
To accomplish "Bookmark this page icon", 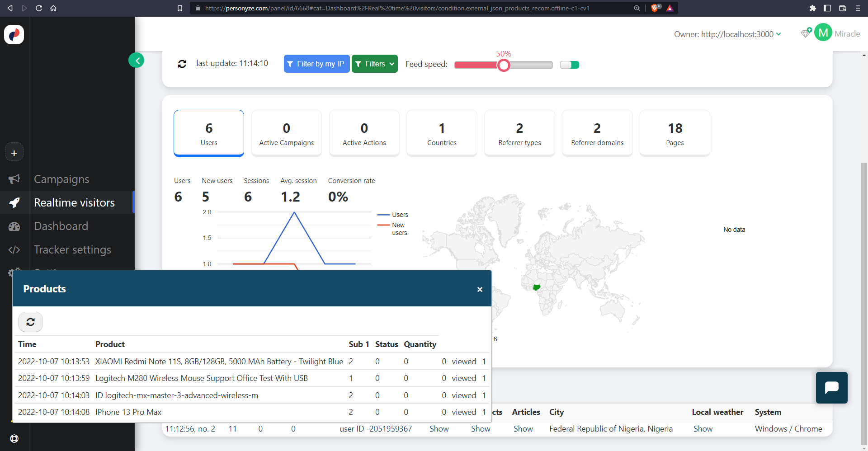I will tap(180, 8).
